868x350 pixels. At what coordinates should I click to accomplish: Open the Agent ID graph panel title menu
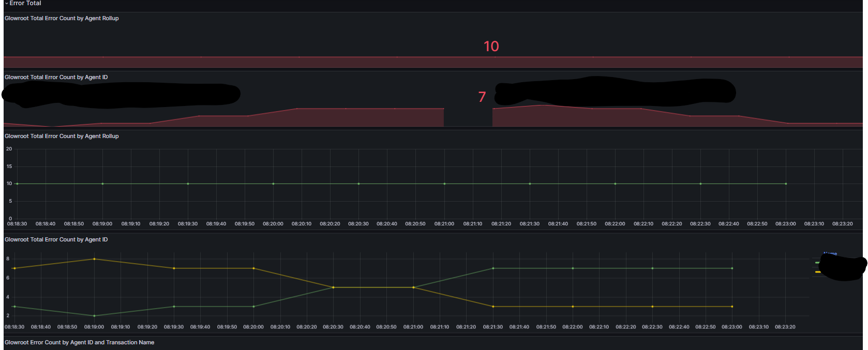tap(56, 239)
